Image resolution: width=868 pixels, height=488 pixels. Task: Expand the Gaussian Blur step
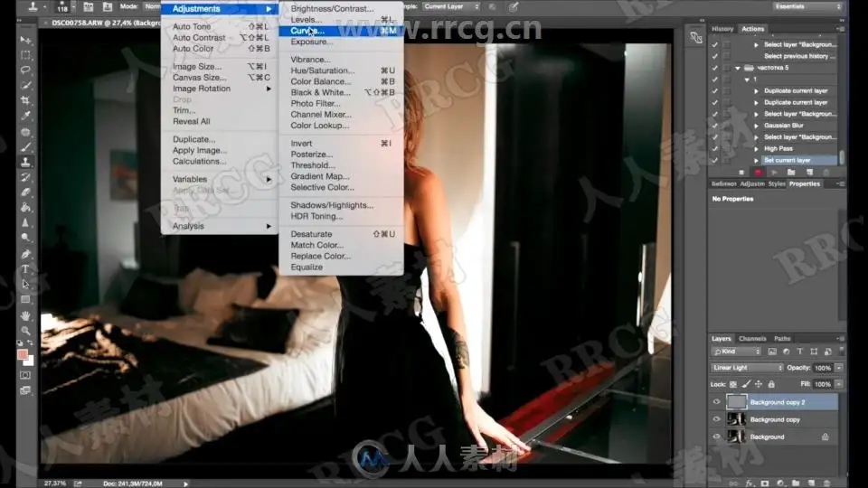756,126
